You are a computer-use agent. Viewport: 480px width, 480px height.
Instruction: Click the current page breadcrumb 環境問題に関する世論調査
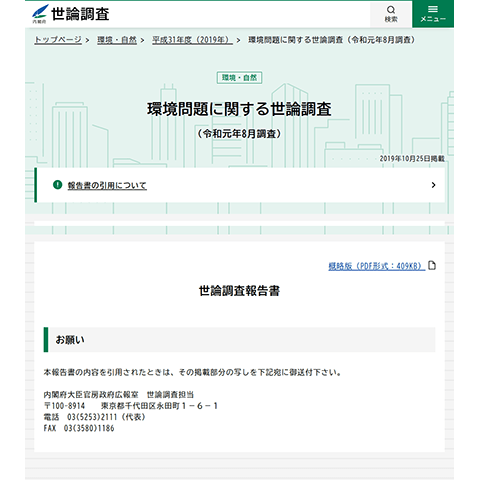tap(332, 40)
